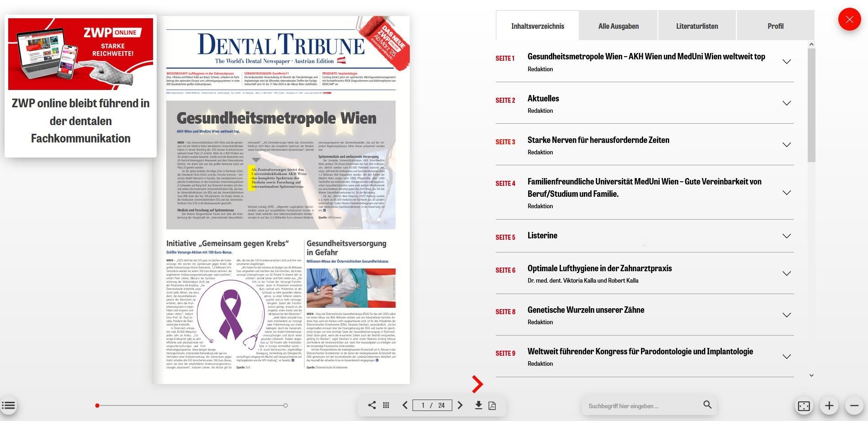
Task: Click the share icon in the bottom toolbar
Action: point(372,405)
